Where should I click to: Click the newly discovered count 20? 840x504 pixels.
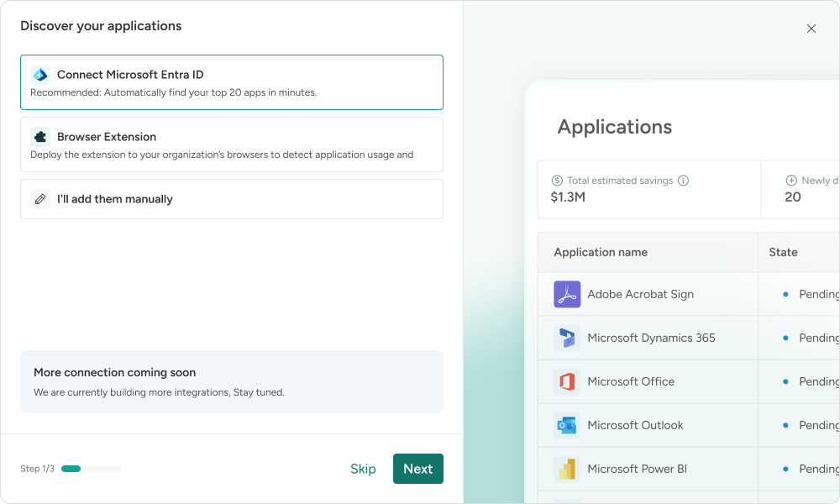[793, 197]
